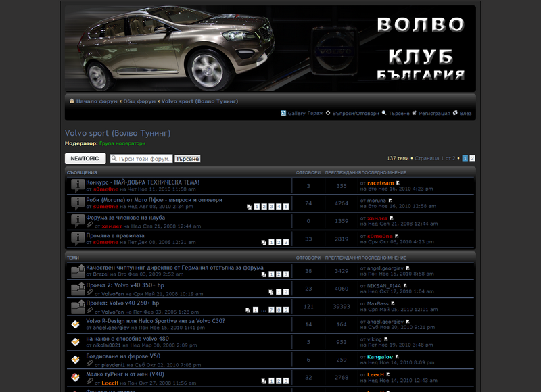Open topic Volvo R-Design или Heico Sportive кит
Viewport: 541px width, 392px height.
[x=156, y=321]
